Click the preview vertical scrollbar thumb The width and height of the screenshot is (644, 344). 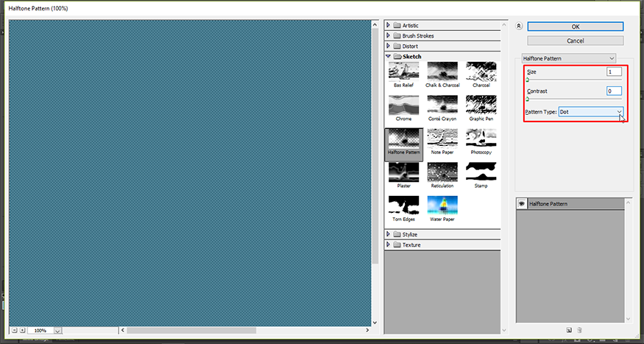tap(375, 147)
